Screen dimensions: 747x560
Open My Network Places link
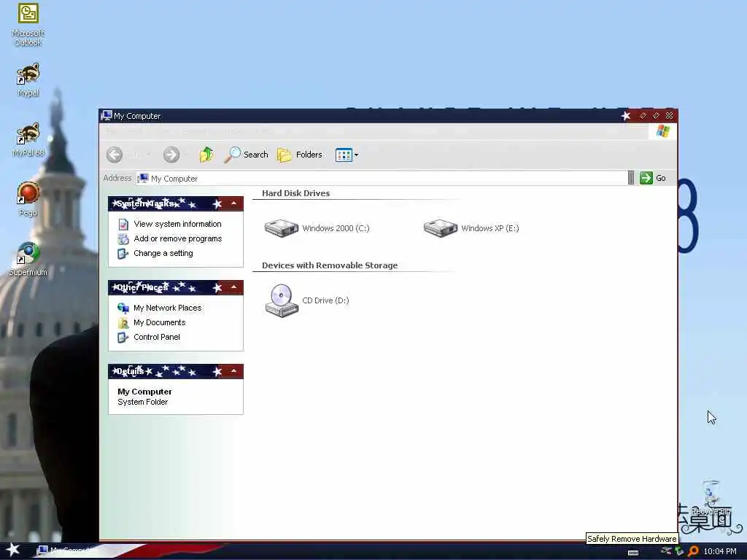(167, 308)
